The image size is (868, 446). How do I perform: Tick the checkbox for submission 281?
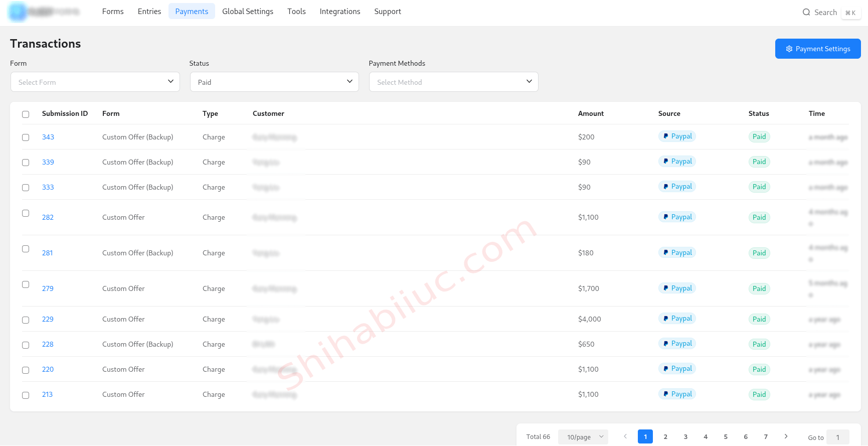pyautogui.click(x=26, y=249)
